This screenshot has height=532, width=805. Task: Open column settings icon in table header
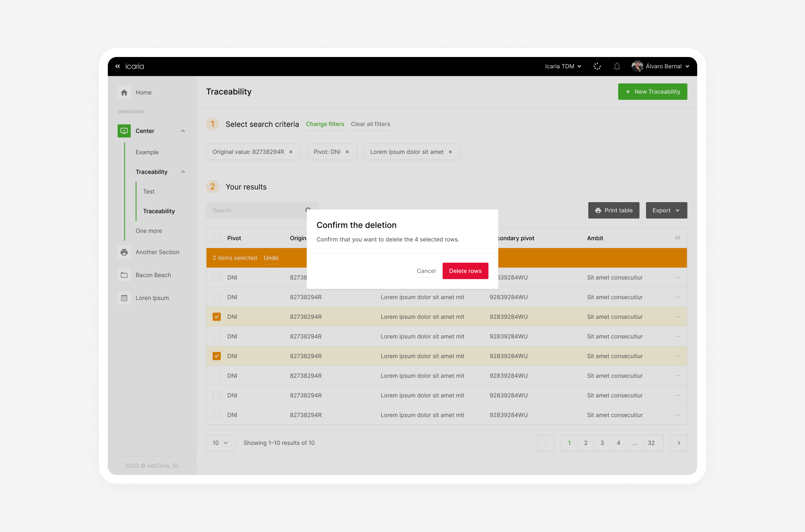coord(677,238)
